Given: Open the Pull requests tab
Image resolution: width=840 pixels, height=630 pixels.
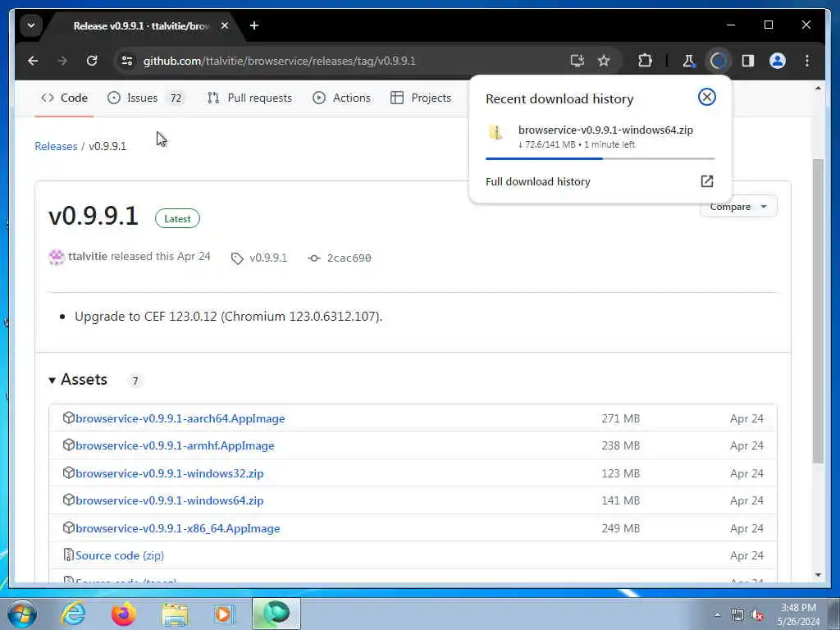Looking at the screenshot, I should 249,98.
